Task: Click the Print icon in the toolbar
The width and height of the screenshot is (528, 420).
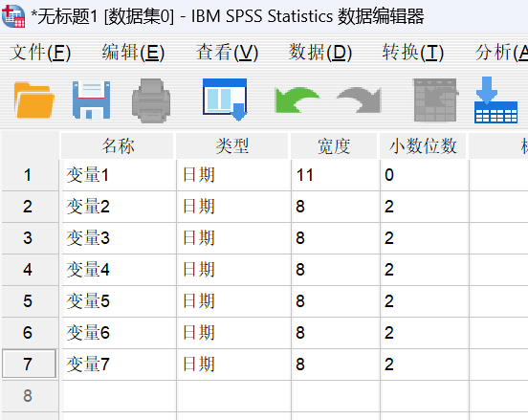Action: [151, 100]
